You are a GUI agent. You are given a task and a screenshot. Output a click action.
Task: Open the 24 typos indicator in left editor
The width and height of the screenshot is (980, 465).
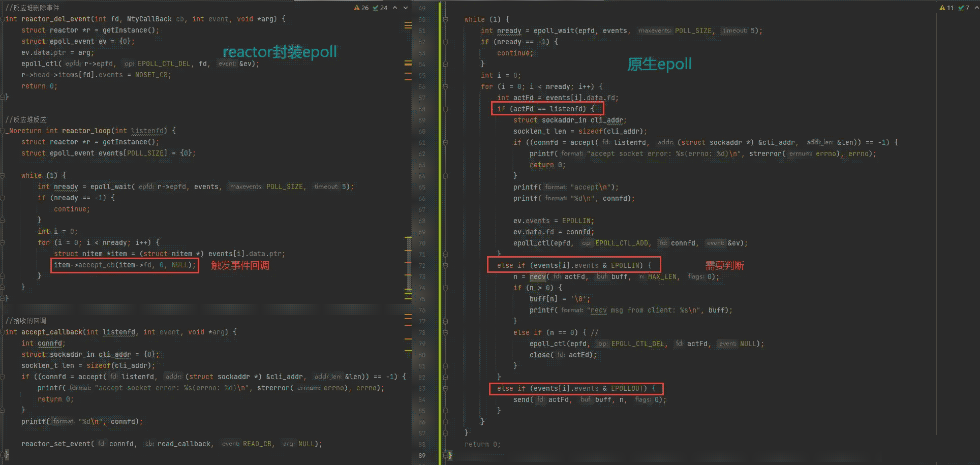click(x=380, y=8)
